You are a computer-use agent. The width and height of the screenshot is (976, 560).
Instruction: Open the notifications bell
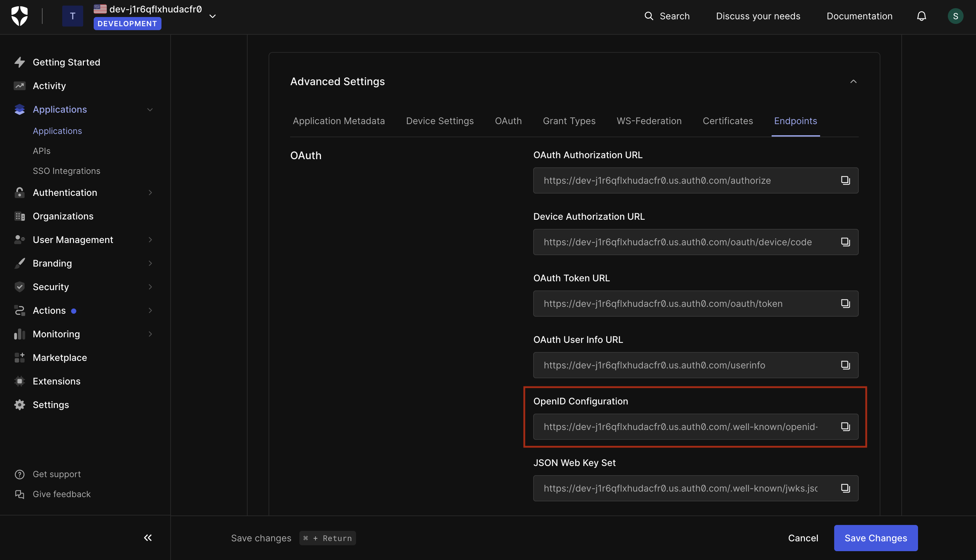coord(921,16)
